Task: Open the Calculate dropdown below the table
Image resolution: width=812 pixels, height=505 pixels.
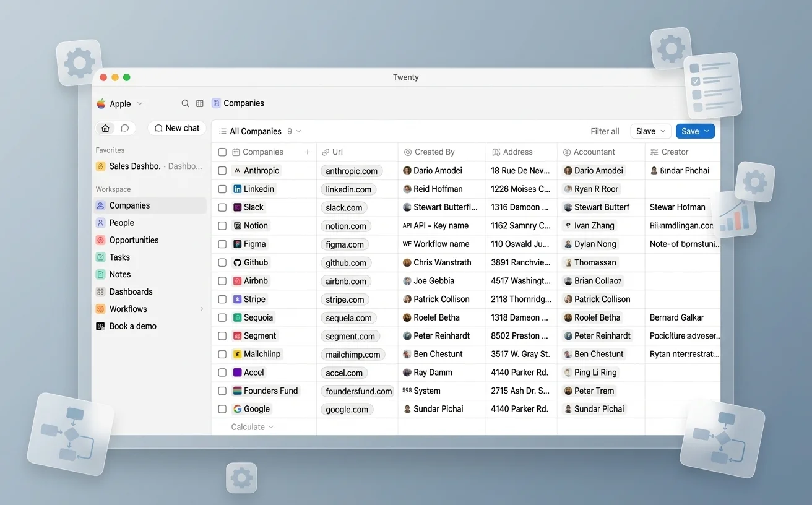Action: click(252, 427)
